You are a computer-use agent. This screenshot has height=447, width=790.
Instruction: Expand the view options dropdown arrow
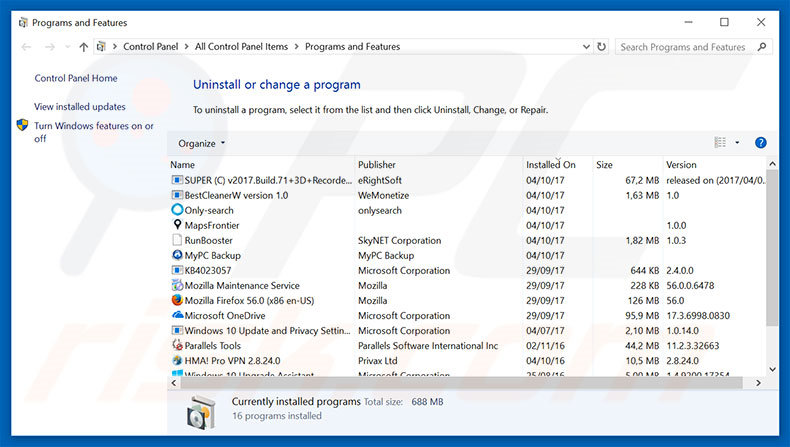pyautogui.click(x=737, y=143)
